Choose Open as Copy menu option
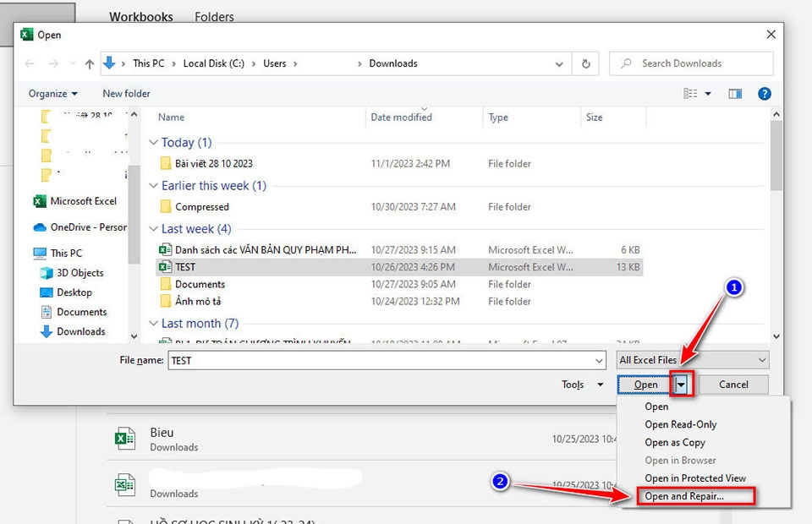 coord(675,443)
